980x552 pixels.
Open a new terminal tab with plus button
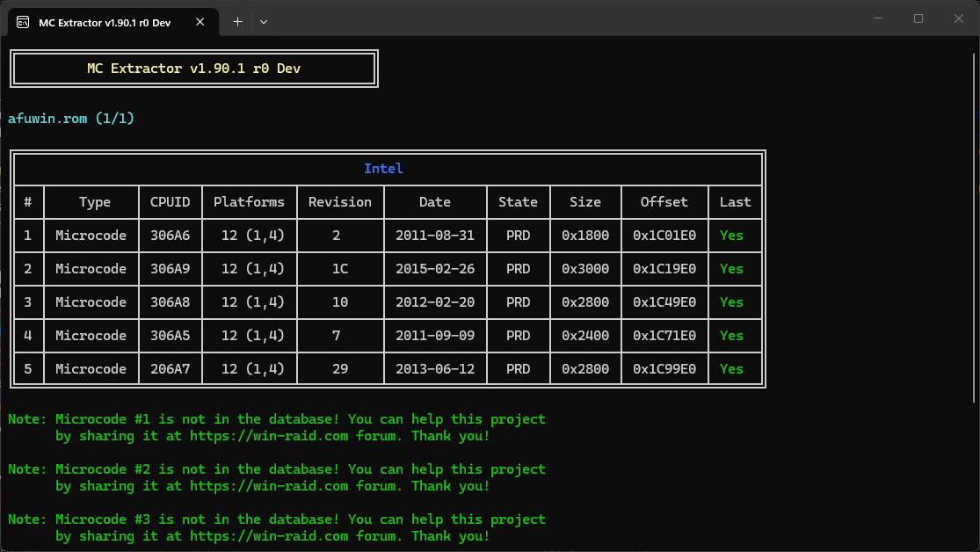coord(237,22)
